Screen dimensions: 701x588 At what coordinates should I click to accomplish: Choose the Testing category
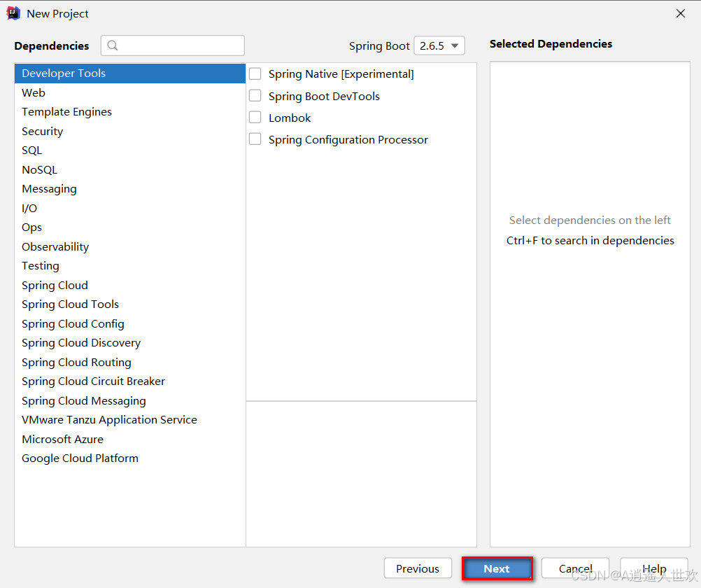click(130, 266)
